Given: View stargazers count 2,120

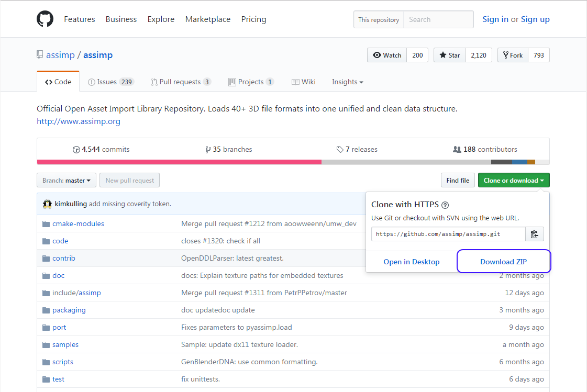Looking at the screenshot, I should [479, 55].
